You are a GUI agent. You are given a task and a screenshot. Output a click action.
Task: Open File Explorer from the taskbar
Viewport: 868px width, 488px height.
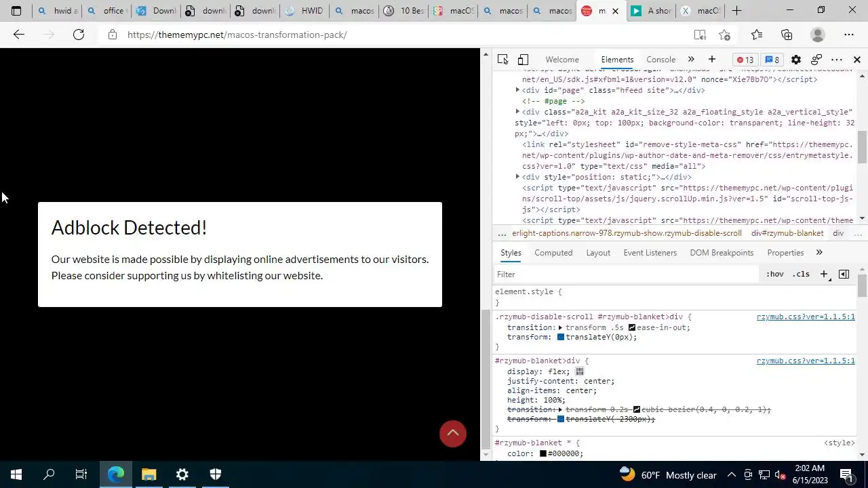tap(149, 474)
